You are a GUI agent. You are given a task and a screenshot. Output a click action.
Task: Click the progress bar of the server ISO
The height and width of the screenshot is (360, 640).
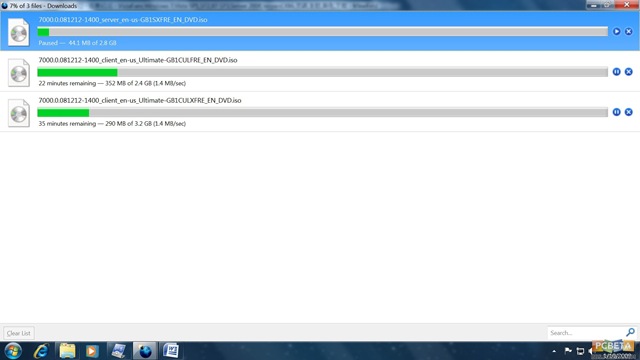click(x=322, y=32)
